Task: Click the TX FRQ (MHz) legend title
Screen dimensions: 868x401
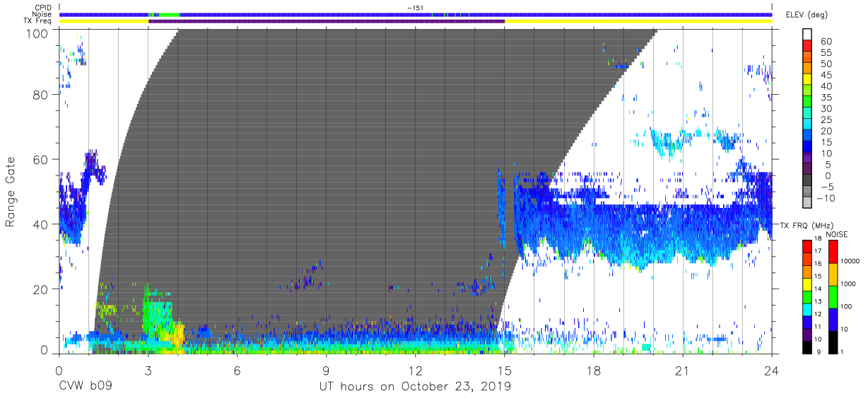Action: (805, 226)
